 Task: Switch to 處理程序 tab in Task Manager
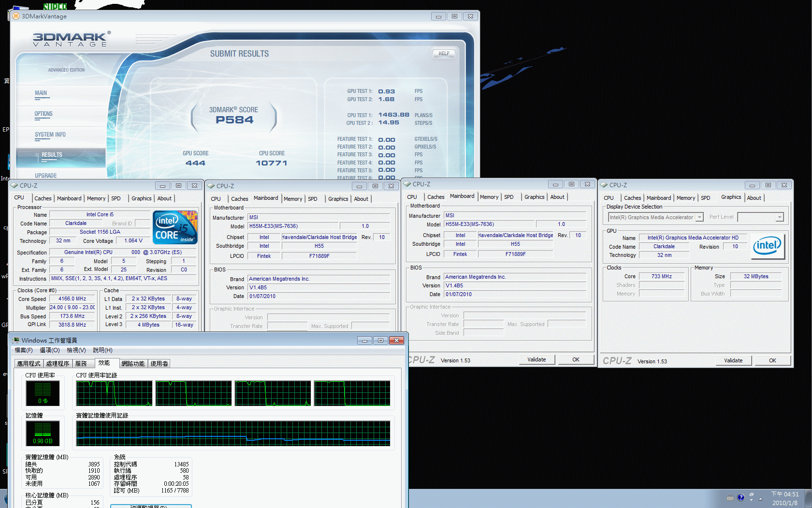(58, 363)
